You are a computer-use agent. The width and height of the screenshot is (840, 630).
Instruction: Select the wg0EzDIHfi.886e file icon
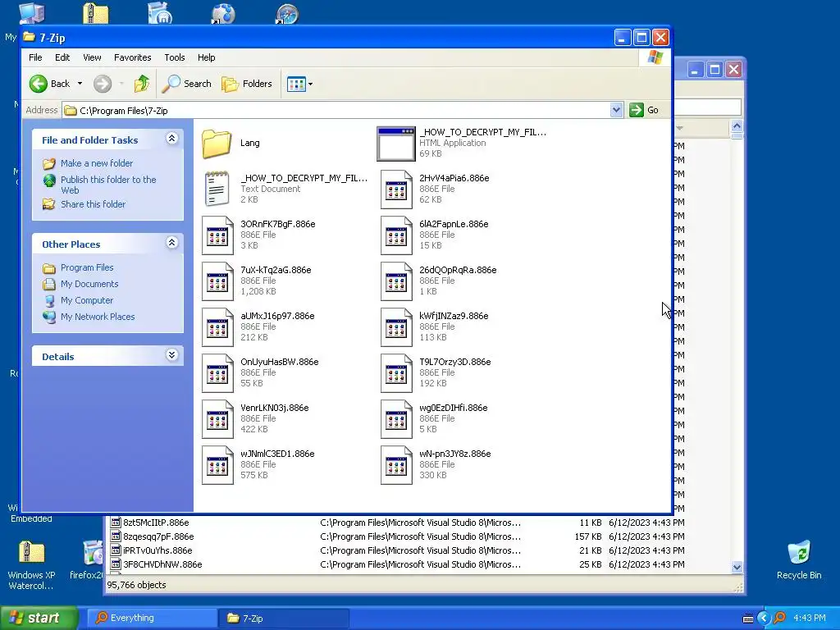pos(396,419)
